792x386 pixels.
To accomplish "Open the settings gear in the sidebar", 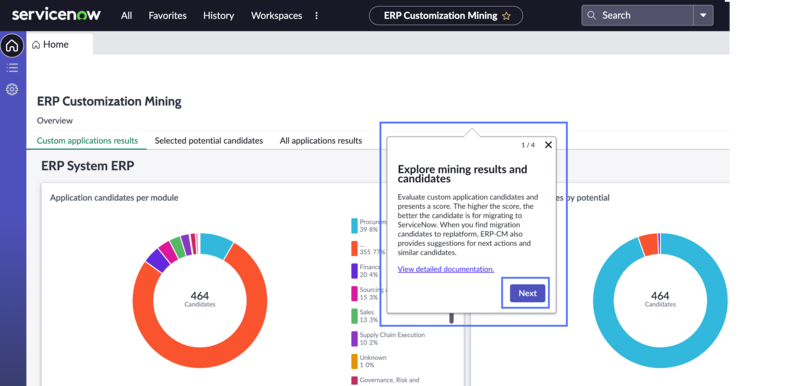I will coord(12,89).
